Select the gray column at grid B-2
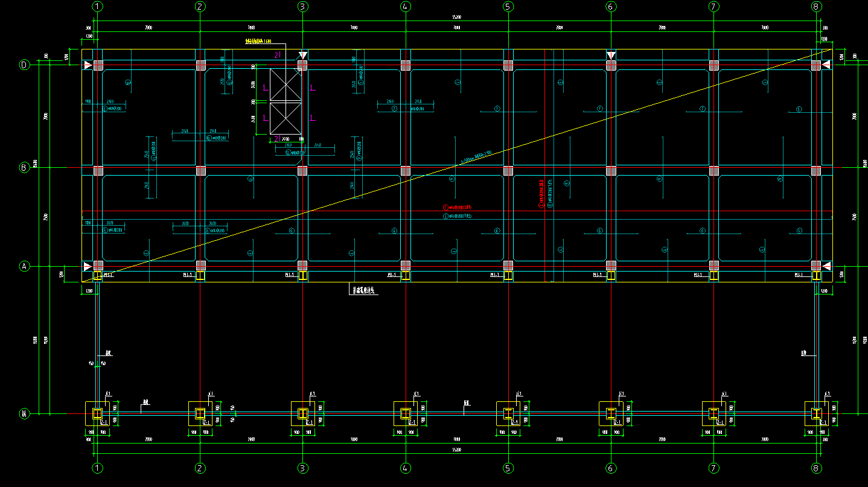The image size is (868, 487). [x=200, y=171]
